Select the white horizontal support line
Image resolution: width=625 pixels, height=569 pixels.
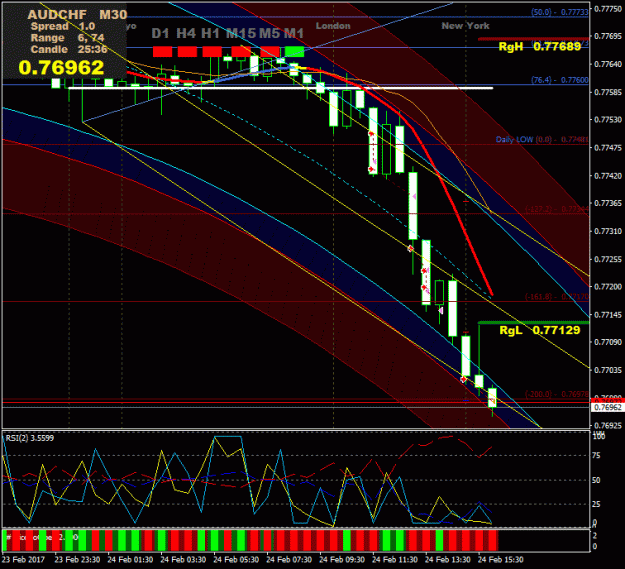click(281, 88)
